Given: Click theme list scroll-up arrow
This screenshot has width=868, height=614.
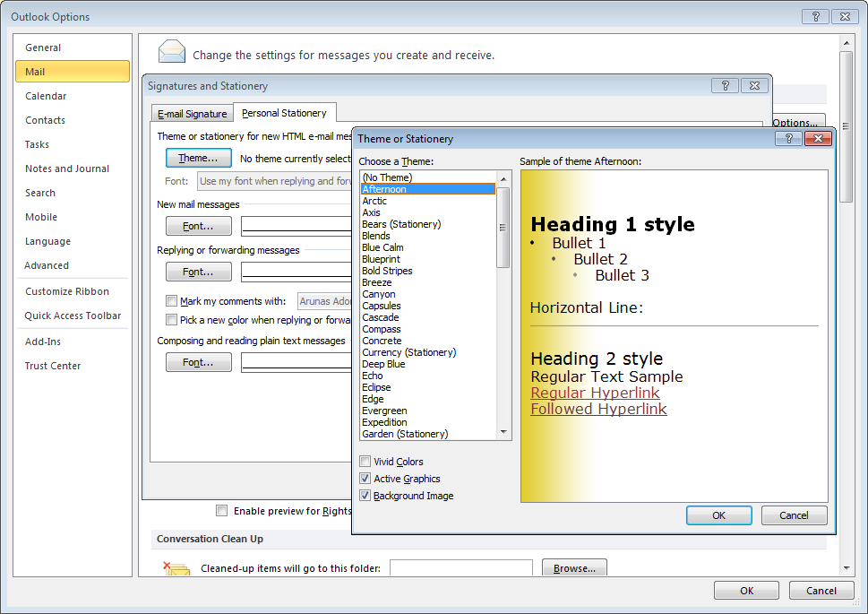Looking at the screenshot, I should 503,178.
